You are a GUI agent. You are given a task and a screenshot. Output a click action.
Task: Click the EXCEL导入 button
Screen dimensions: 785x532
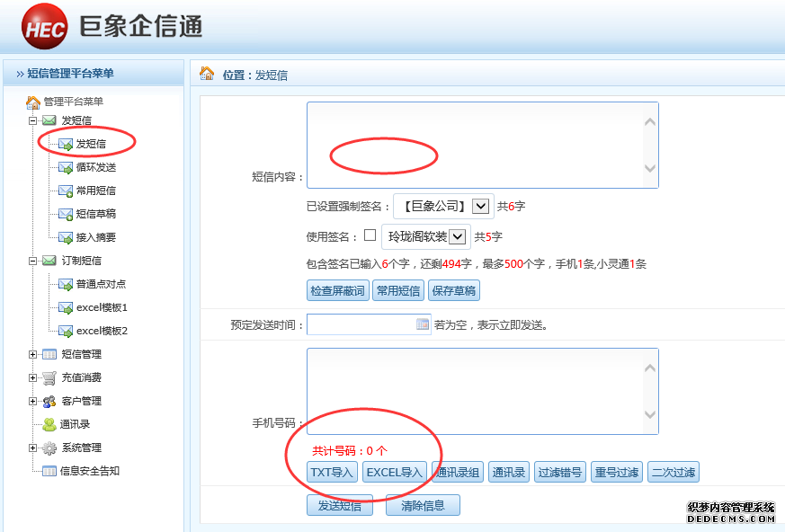(394, 473)
